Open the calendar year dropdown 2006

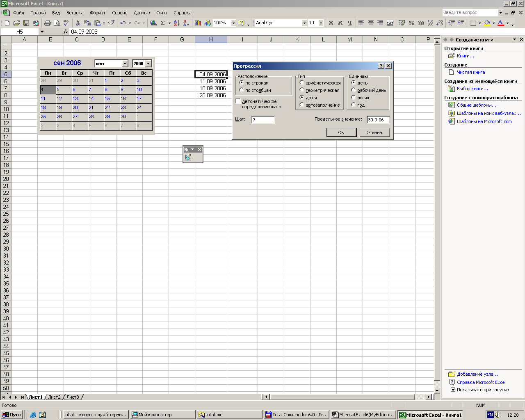[x=148, y=64]
